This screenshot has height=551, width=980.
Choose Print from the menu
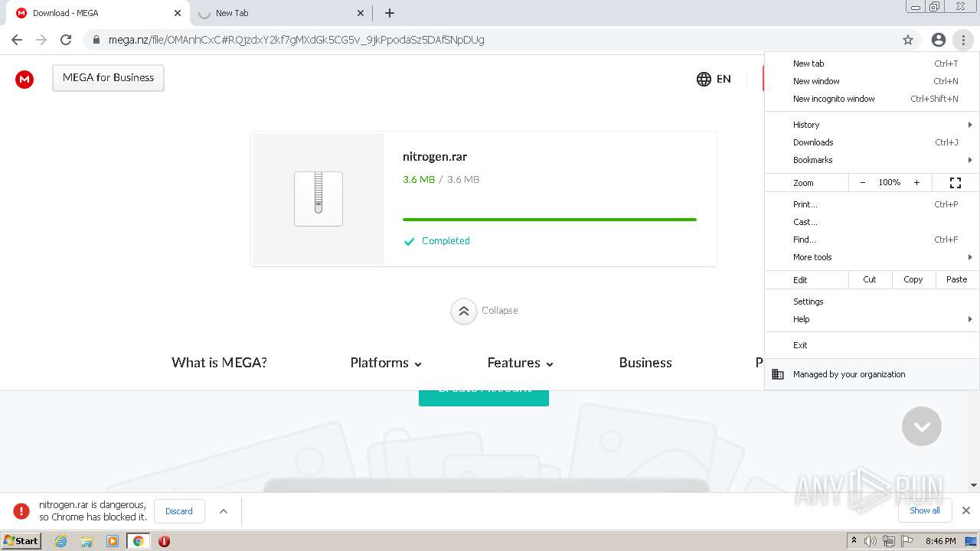(x=872, y=204)
